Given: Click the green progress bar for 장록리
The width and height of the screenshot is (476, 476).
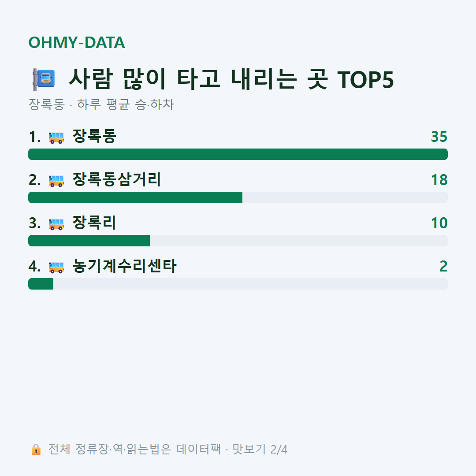Looking at the screenshot, I should pos(89,241).
